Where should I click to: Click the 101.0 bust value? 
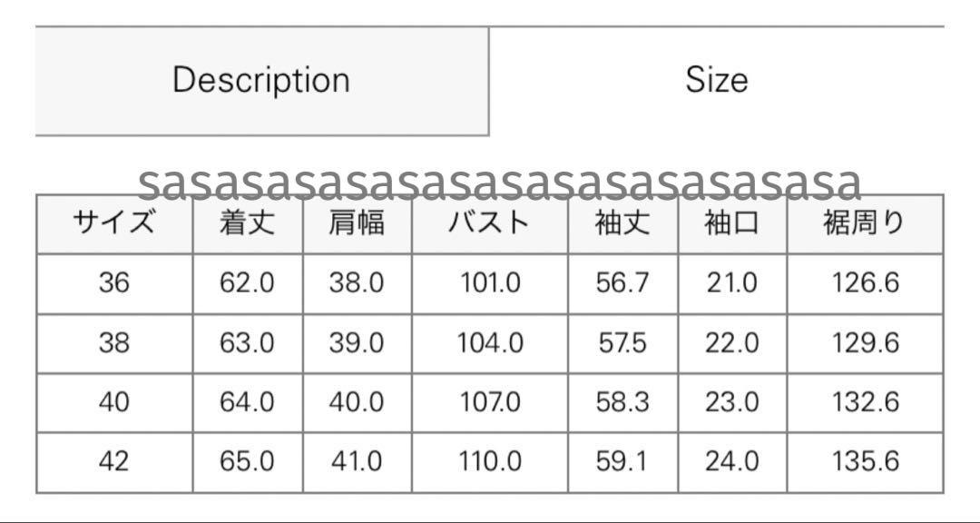pos(490,283)
